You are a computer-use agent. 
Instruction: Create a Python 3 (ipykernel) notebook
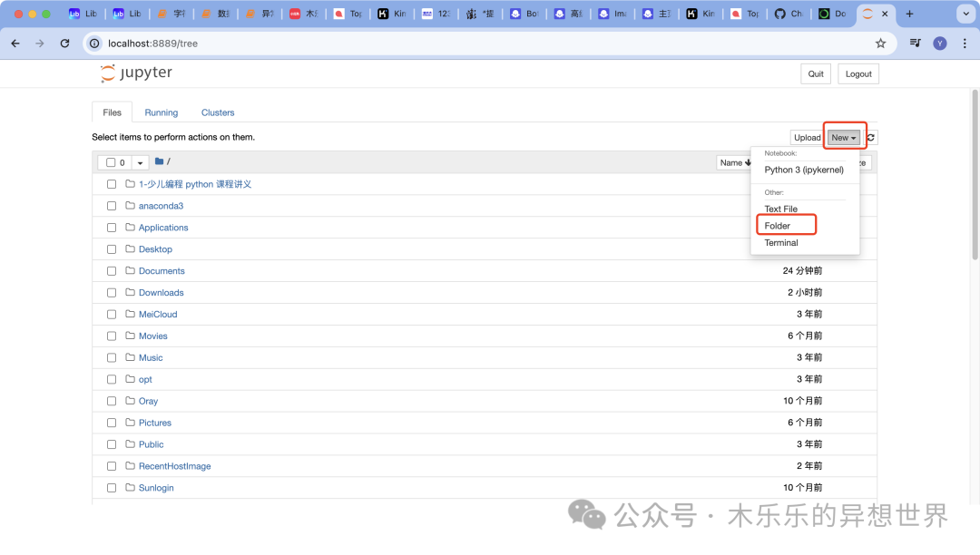pyautogui.click(x=804, y=170)
